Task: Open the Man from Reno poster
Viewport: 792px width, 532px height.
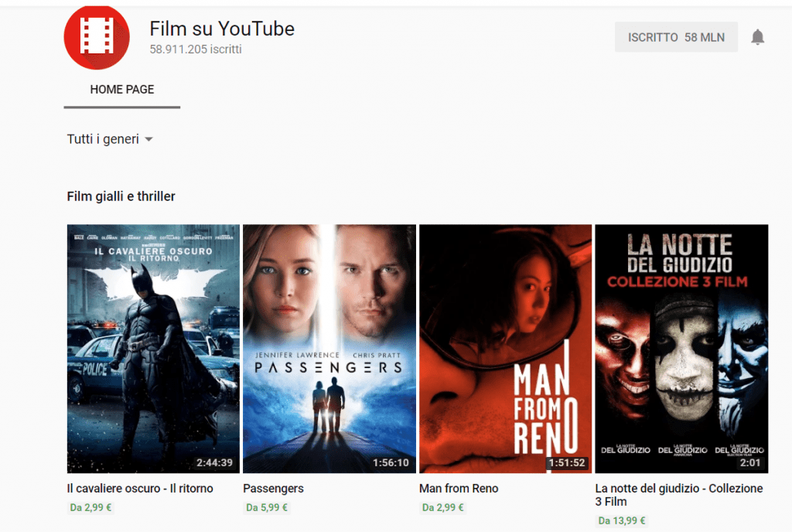Action: point(505,349)
